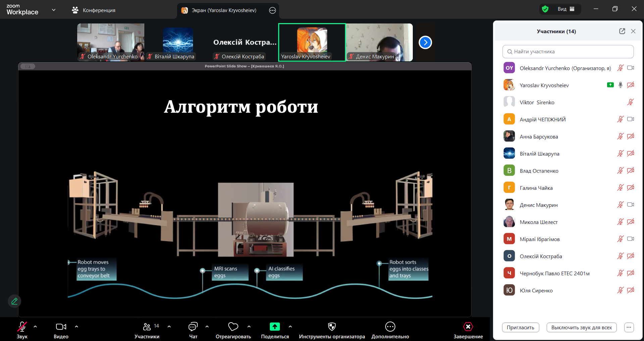
Task: Click the green security shield icon
Action: tap(545, 9)
